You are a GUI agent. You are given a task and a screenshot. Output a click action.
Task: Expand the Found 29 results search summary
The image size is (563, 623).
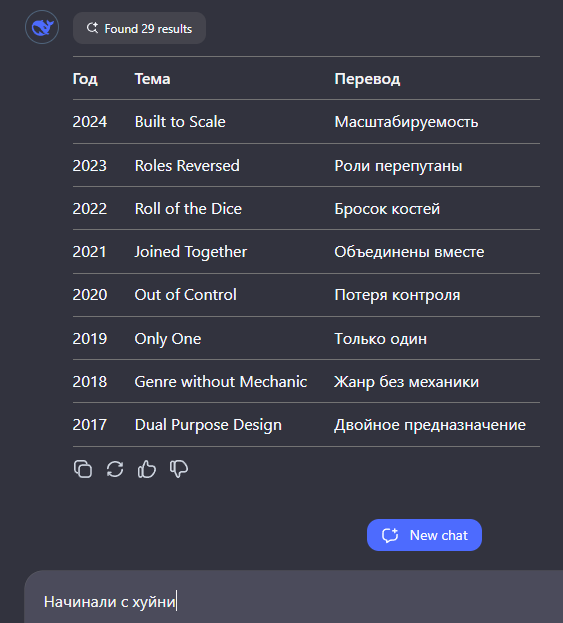point(139,28)
